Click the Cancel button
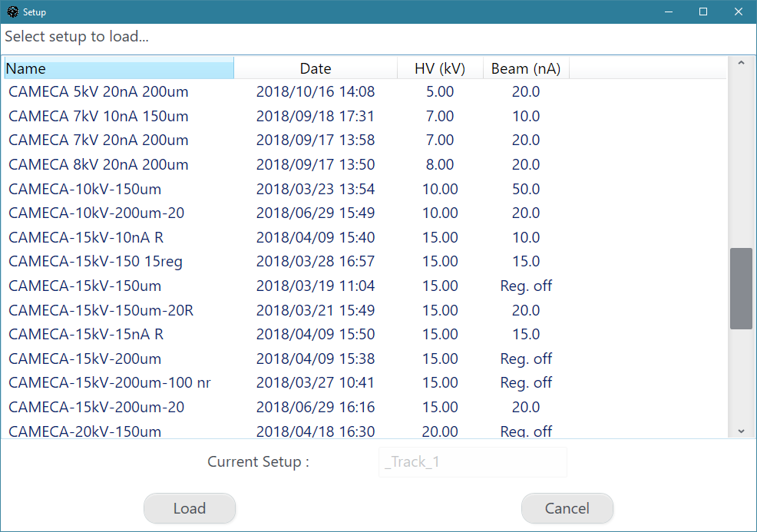Image resolution: width=757 pixels, height=532 pixels. click(x=567, y=508)
